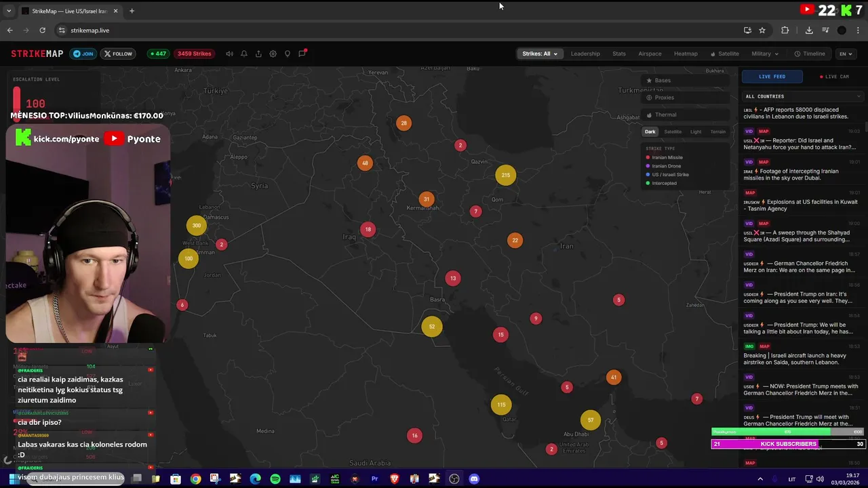Click the 41 orange cluster near Hormuz
This screenshot has width=868, height=488.
coord(614,378)
